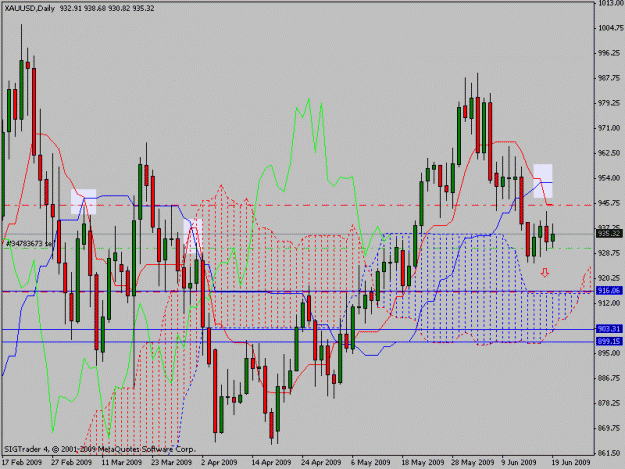625x469 pixels.
Task: Click the 23 Mar 2009 date label
Action: (x=172, y=463)
